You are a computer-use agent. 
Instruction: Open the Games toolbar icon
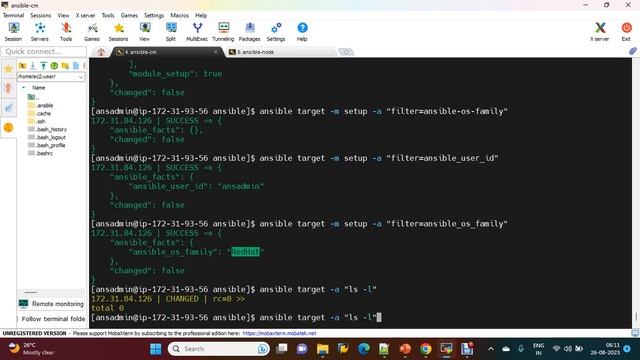92,31
